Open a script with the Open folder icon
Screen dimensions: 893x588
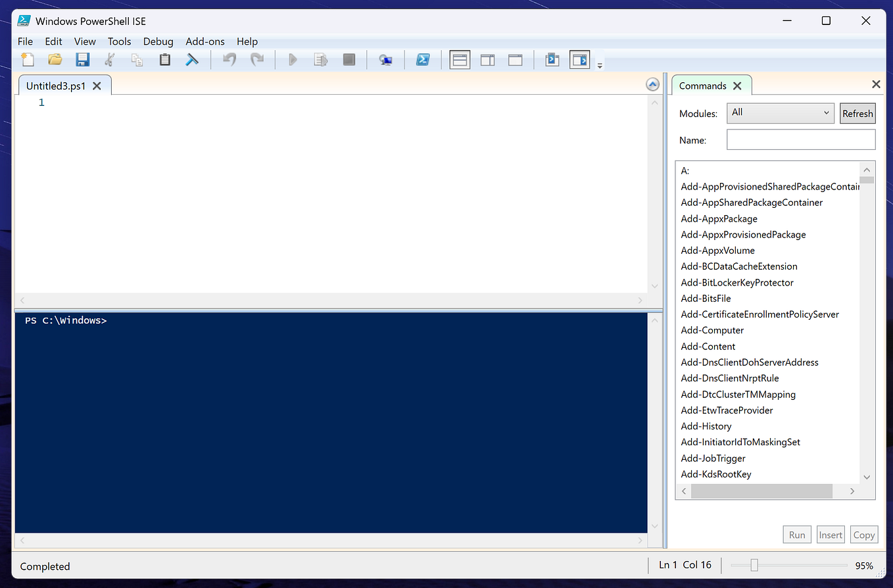[x=55, y=59]
